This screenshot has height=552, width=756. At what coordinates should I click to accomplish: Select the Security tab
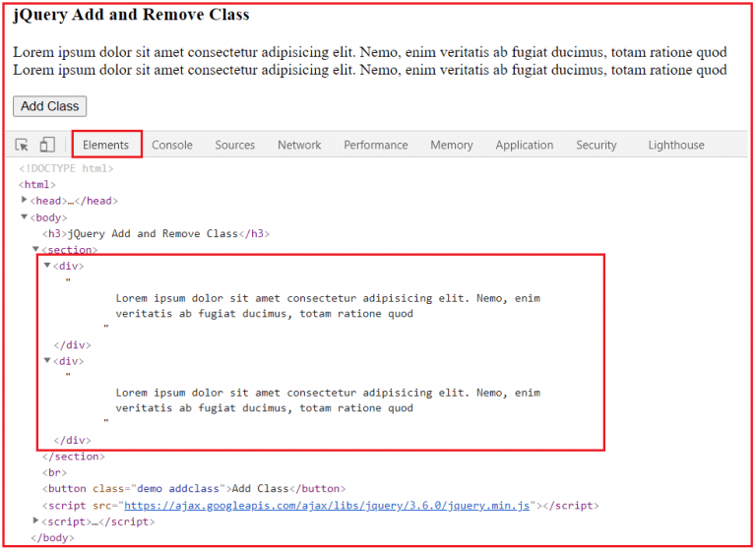pos(597,145)
